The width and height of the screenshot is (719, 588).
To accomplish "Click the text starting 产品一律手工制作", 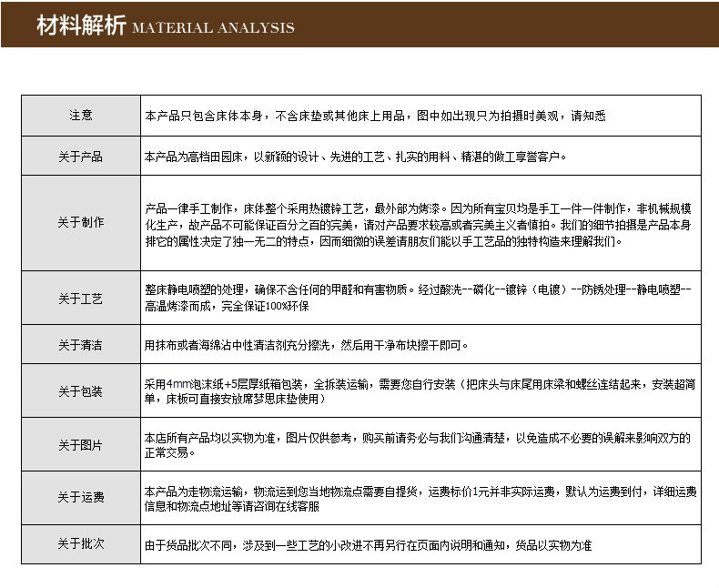I will pyautogui.click(x=418, y=225).
